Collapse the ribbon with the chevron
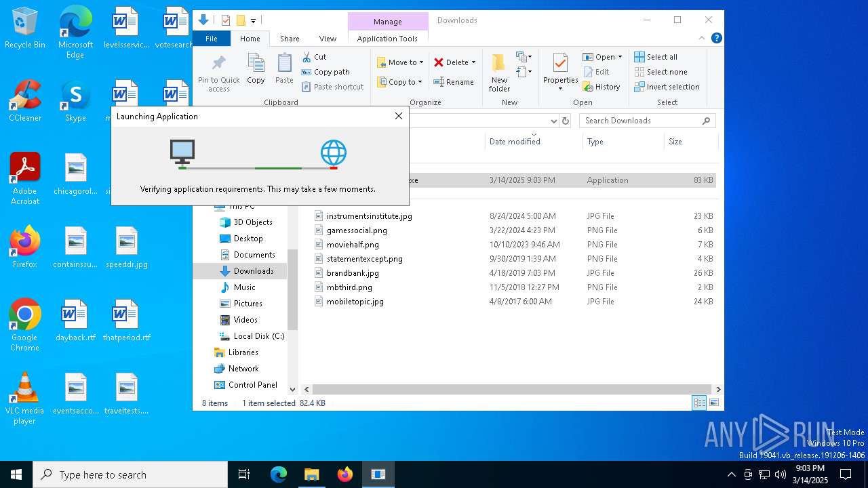The height and width of the screenshot is (488, 868). click(702, 39)
